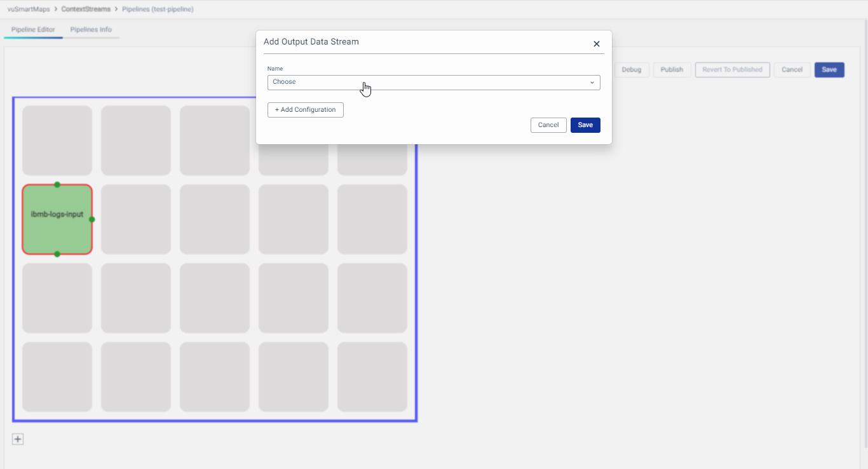The width and height of the screenshot is (868, 469).
Task: Select the Pipeline Editor tab
Action: (33, 29)
